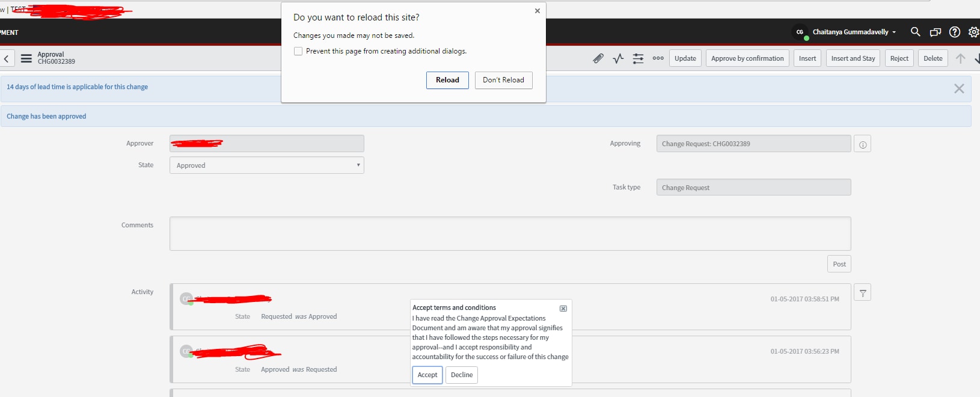Go back using the left chevron arrow

[x=7, y=58]
